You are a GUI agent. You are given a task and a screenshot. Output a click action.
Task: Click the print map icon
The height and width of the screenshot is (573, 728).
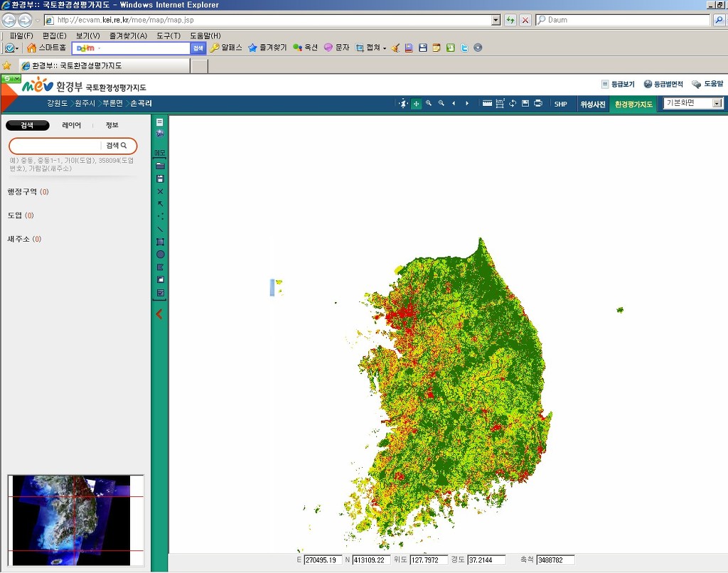click(538, 104)
